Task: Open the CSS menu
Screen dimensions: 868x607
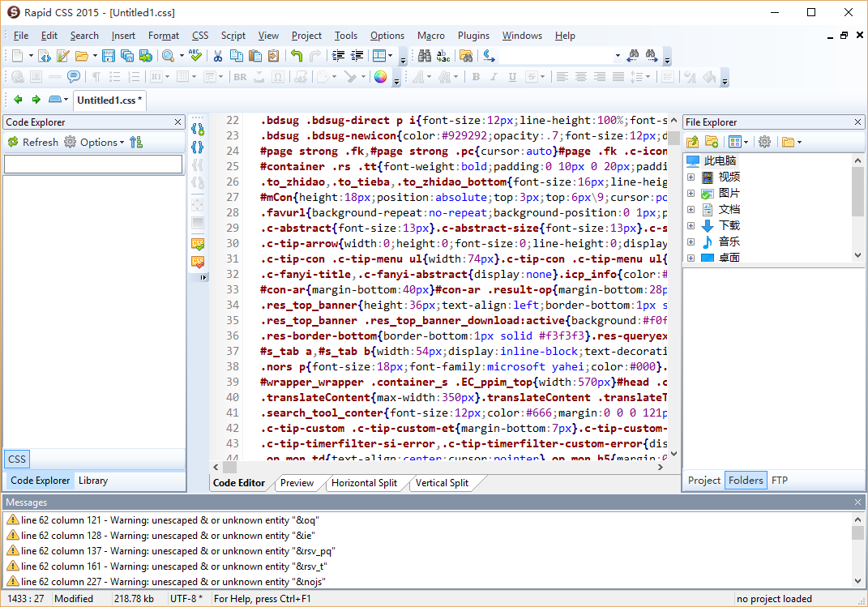Action: [200, 36]
